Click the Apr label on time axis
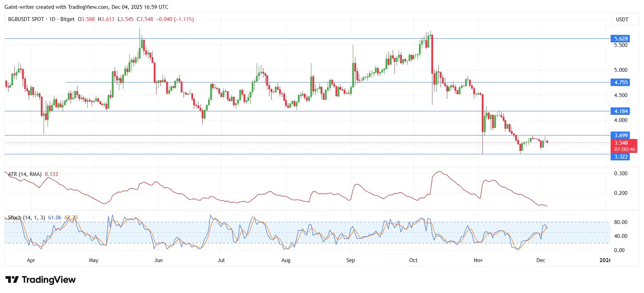This screenshot has width=644, height=293. tap(31, 260)
